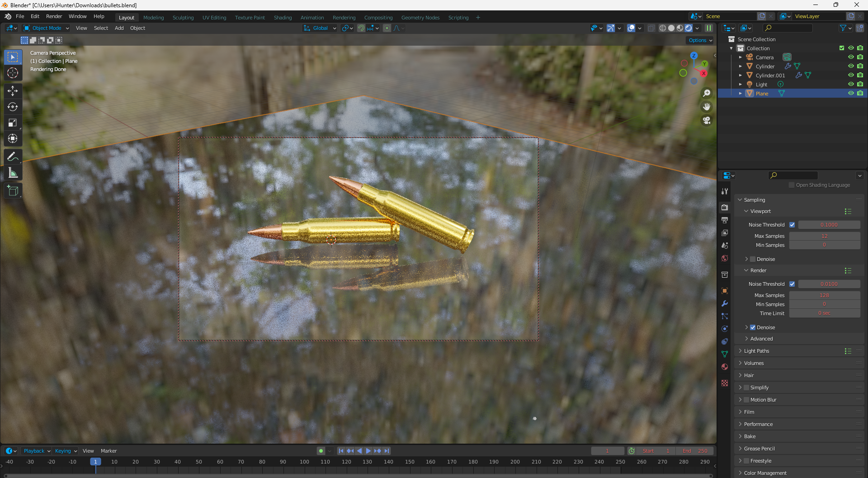Expand the Camera tree item
The image size is (868, 478).
(x=741, y=57)
